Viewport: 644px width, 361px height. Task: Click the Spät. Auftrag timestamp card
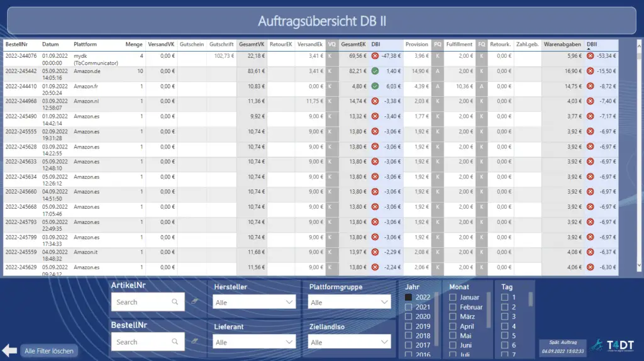[563, 347]
